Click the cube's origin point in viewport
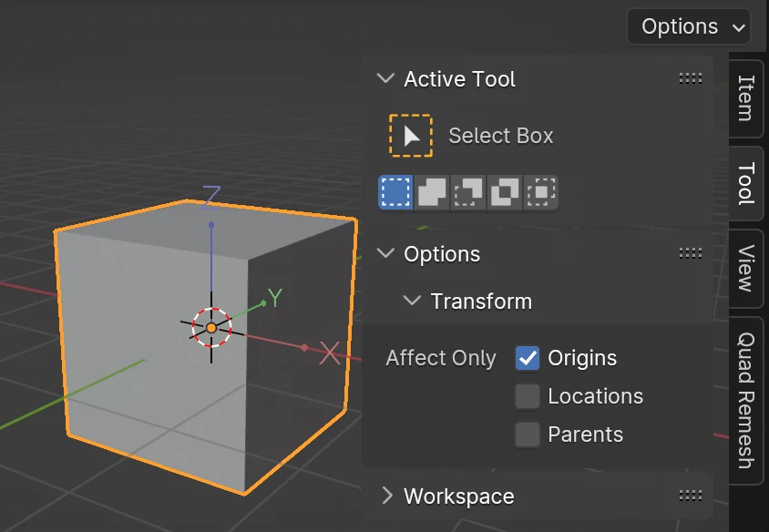 point(211,327)
